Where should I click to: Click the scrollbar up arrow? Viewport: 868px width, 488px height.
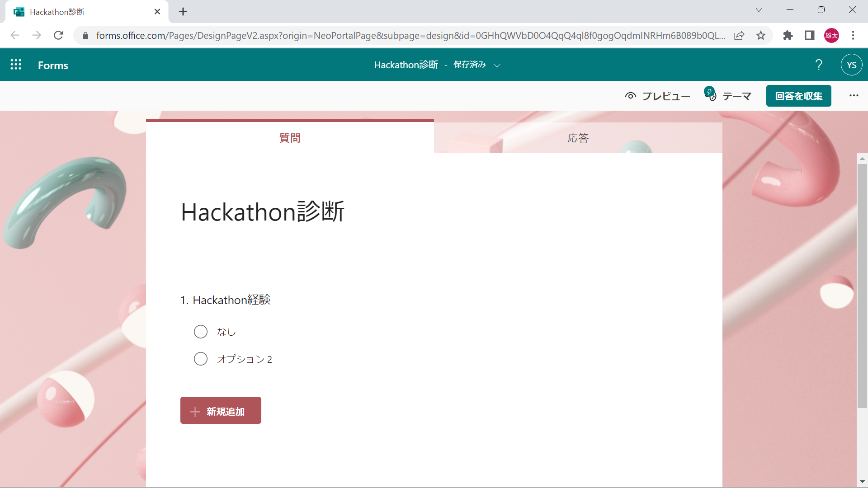tap(862, 159)
